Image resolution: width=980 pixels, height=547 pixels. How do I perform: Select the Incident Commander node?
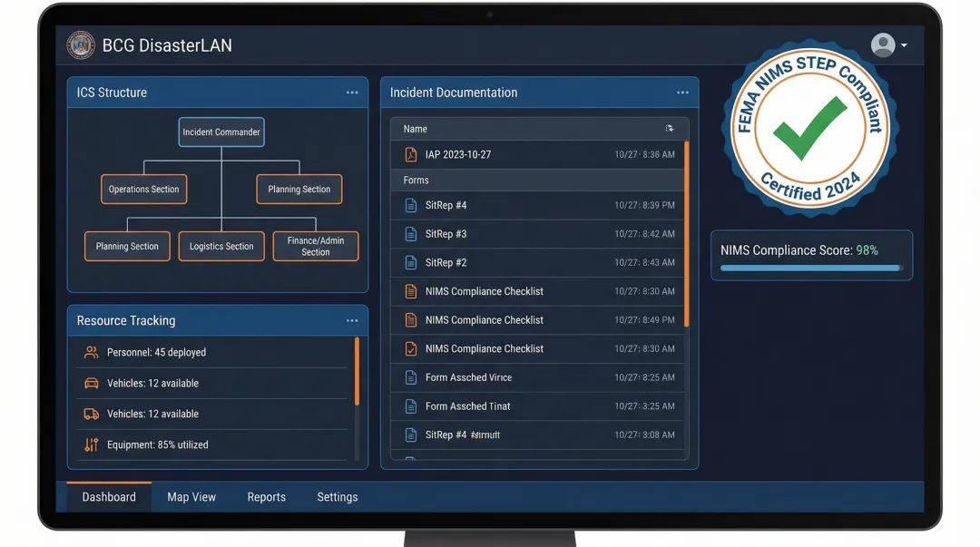tap(221, 132)
